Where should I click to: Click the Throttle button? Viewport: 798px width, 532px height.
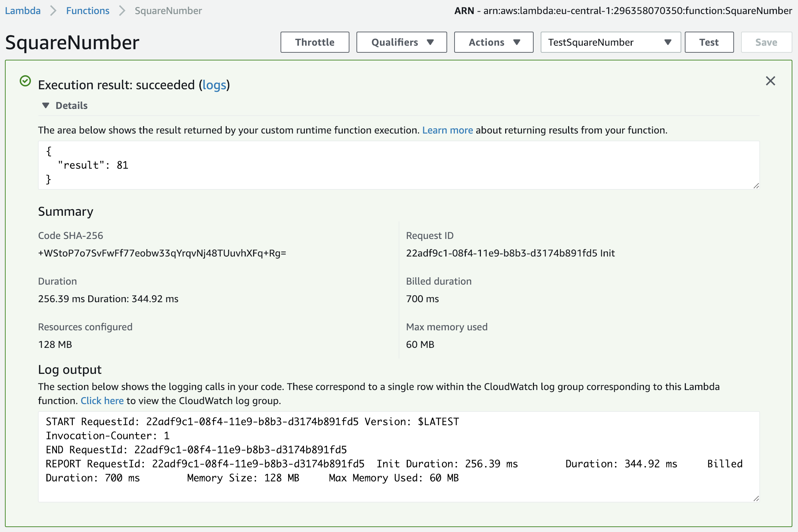[x=315, y=41]
